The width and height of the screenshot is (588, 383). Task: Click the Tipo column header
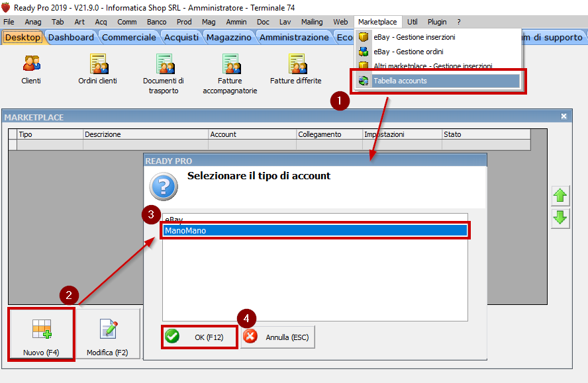[50, 134]
